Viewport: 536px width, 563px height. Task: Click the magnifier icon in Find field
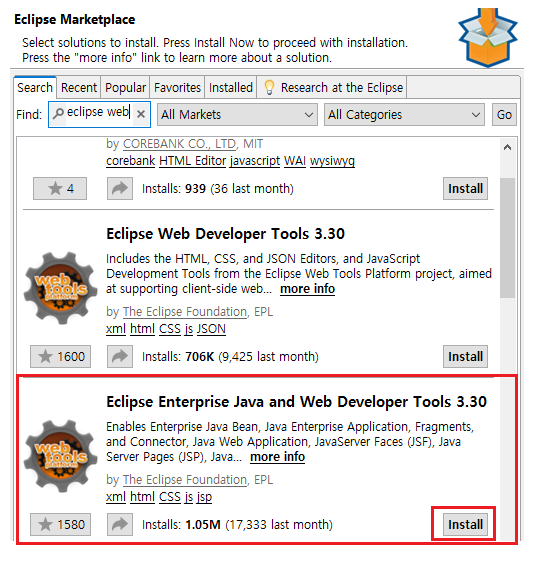point(58,113)
